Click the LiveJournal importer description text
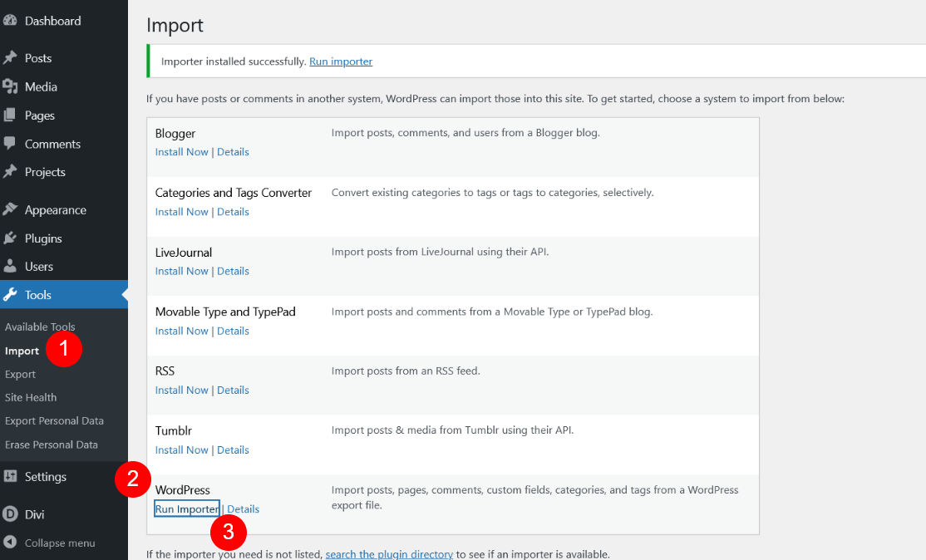 point(440,252)
